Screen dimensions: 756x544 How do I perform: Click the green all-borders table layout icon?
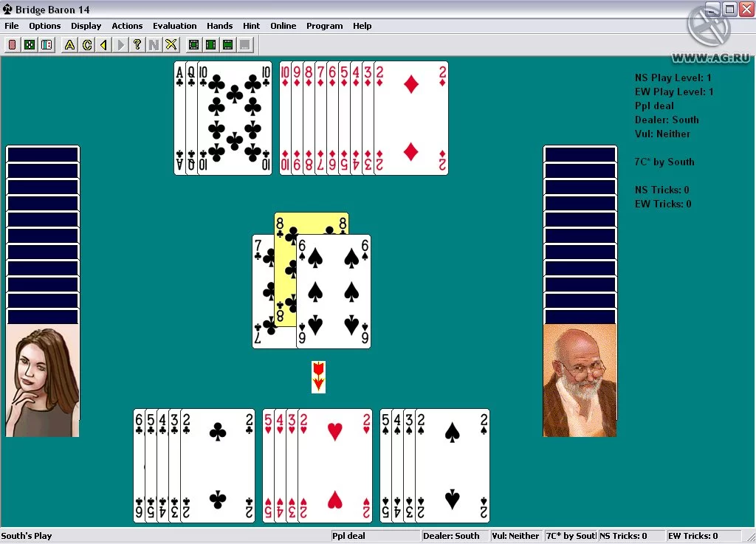point(194,45)
